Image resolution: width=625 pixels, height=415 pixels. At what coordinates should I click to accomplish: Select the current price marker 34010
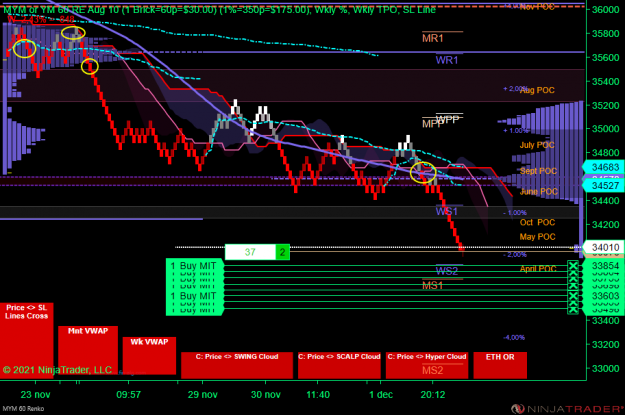click(603, 247)
